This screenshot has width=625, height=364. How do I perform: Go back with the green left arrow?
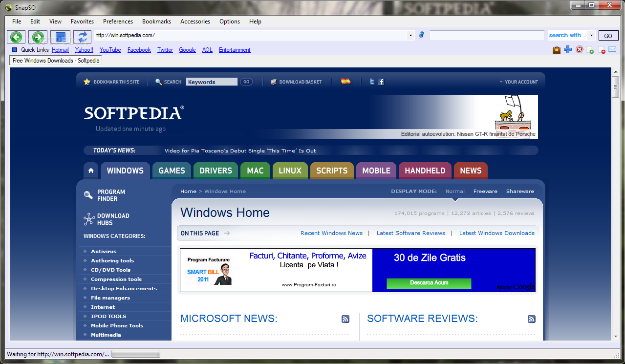(x=16, y=37)
